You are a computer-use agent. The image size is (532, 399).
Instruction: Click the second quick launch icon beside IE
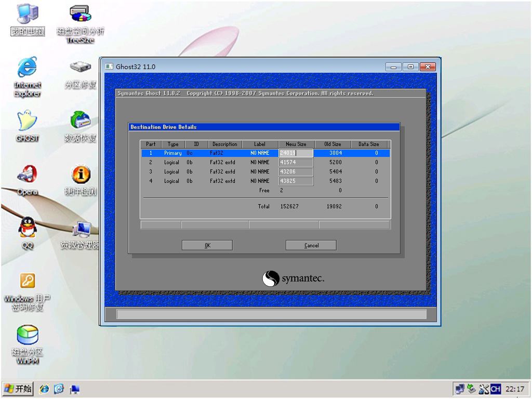tap(59, 389)
